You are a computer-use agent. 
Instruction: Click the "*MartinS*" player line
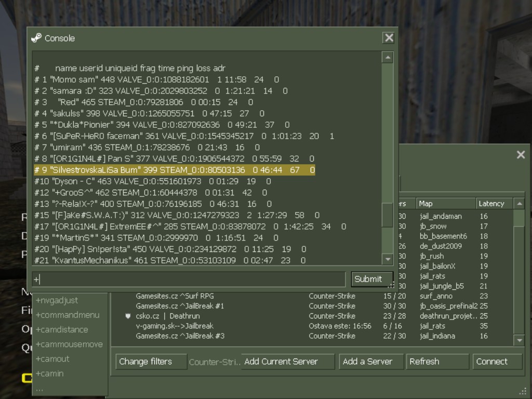click(156, 238)
